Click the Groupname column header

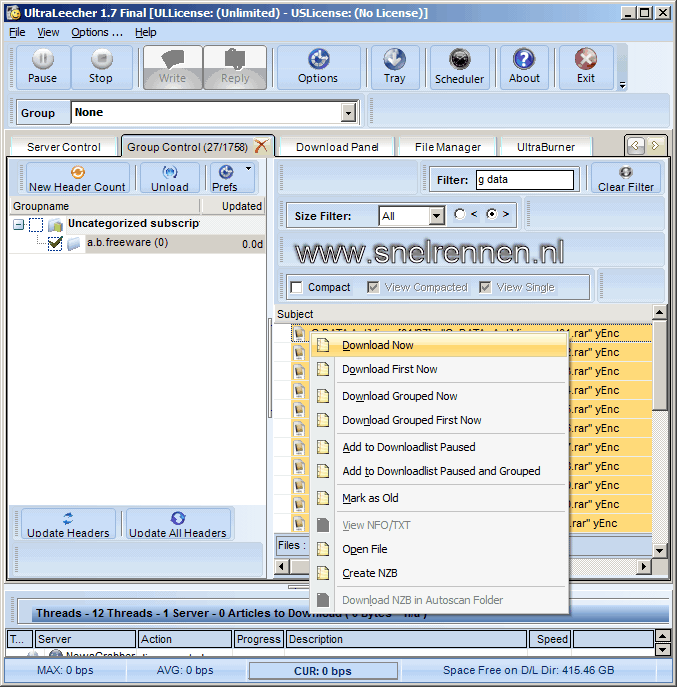pyautogui.click(x=105, y=206)
